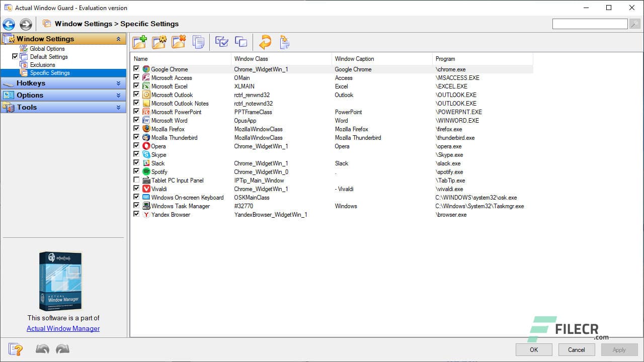Click the back navigation arrow
644x362 pixels.
(x=8, y=24)
